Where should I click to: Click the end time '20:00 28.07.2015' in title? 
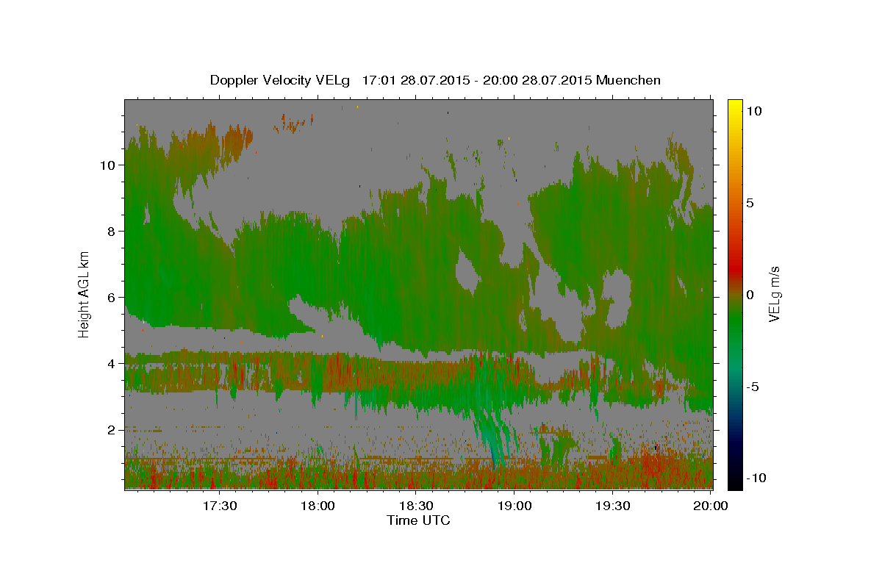click(x=538, y=80)
